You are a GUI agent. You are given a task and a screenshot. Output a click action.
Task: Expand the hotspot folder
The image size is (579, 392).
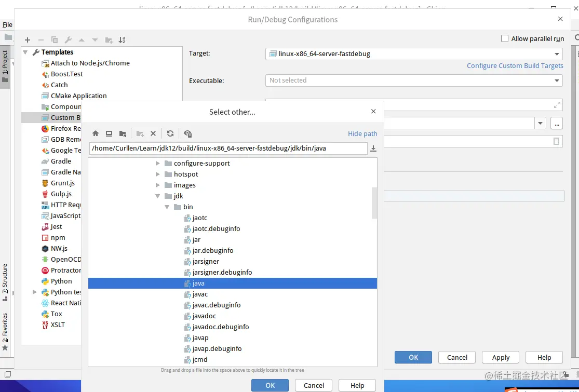[158, 174]
